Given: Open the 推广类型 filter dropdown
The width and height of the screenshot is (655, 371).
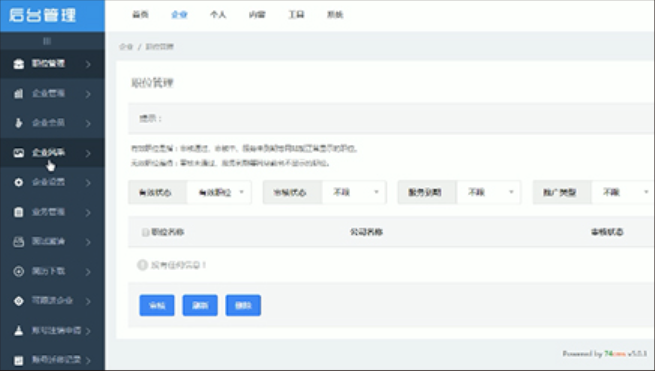Looking at the screenshot, I should [623, 193].
